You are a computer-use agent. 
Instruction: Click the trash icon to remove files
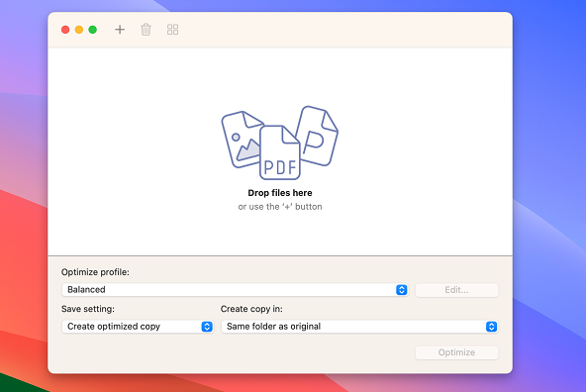[x=146, y=30]
